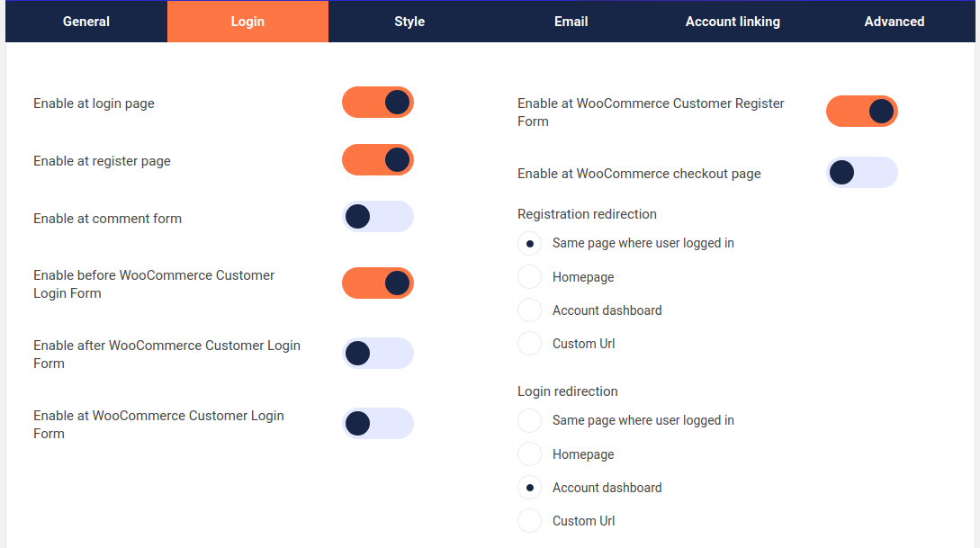Viewport: 980px width, 548px height.
Task: Enable 'Enable at WooCommerce checkout page'
Action: tap(862, 172)
